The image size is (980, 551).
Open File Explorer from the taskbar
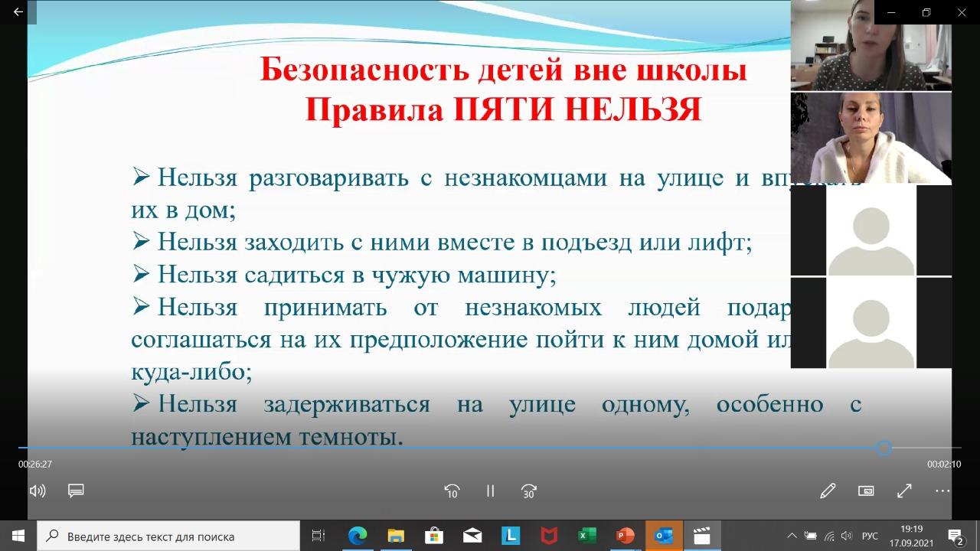(x=396, y=536)
